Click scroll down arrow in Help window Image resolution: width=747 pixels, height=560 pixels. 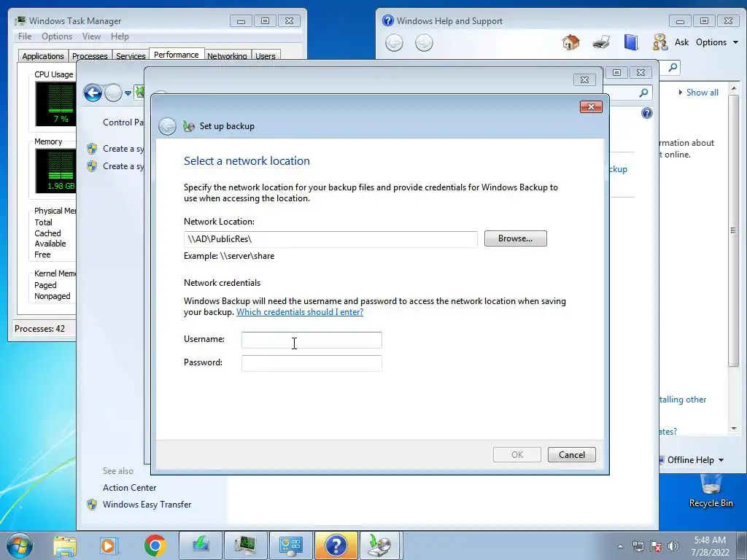coord(734,429)
